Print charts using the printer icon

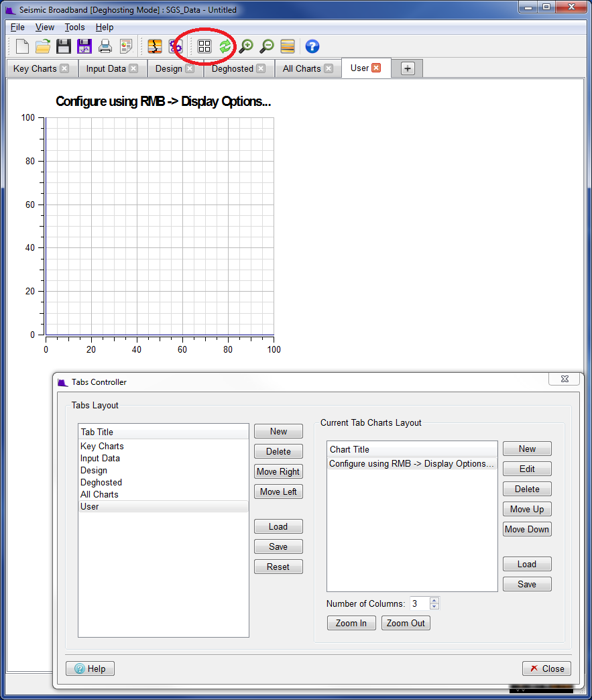(105, 46)
